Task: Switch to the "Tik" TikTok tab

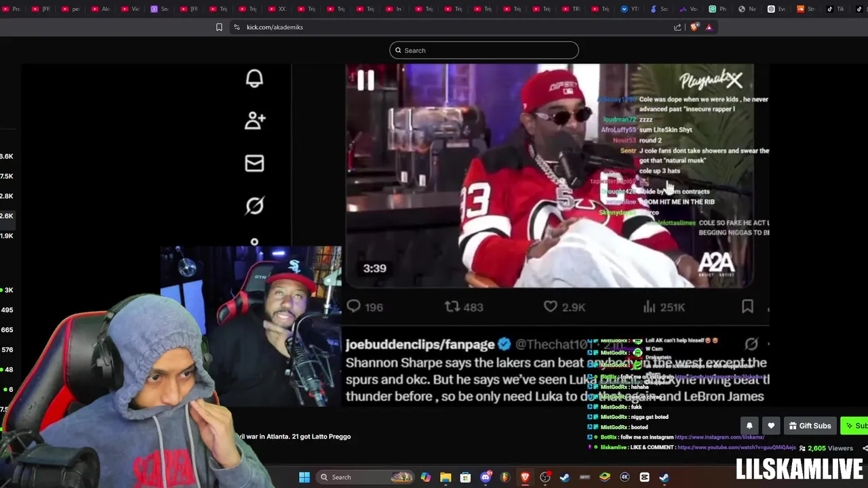Action: tap(835, 9)
